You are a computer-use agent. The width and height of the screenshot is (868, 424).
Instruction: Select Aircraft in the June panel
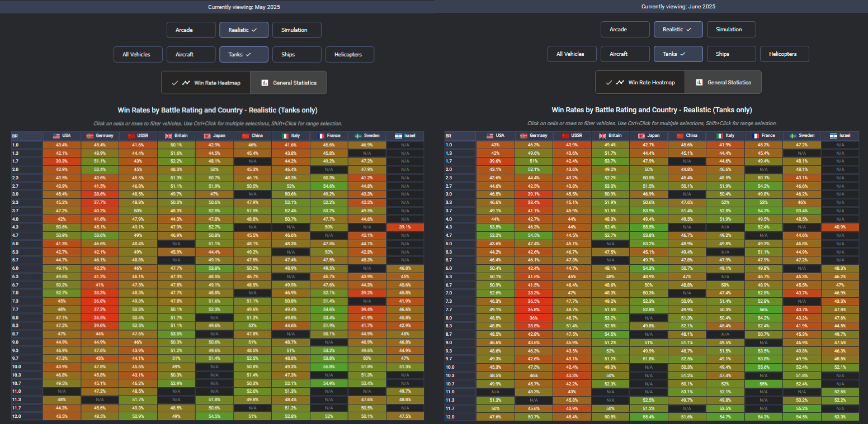click(x=625, y=54)
